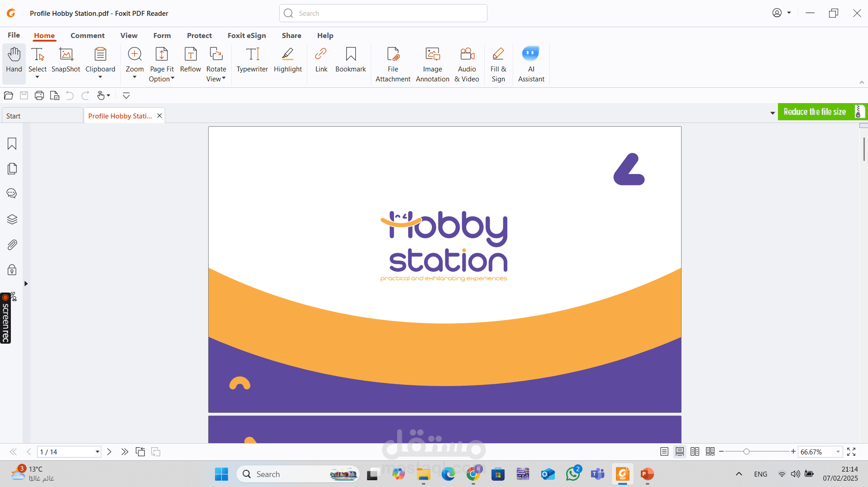Go to the next page
The image size is (868, 487).
109,452
